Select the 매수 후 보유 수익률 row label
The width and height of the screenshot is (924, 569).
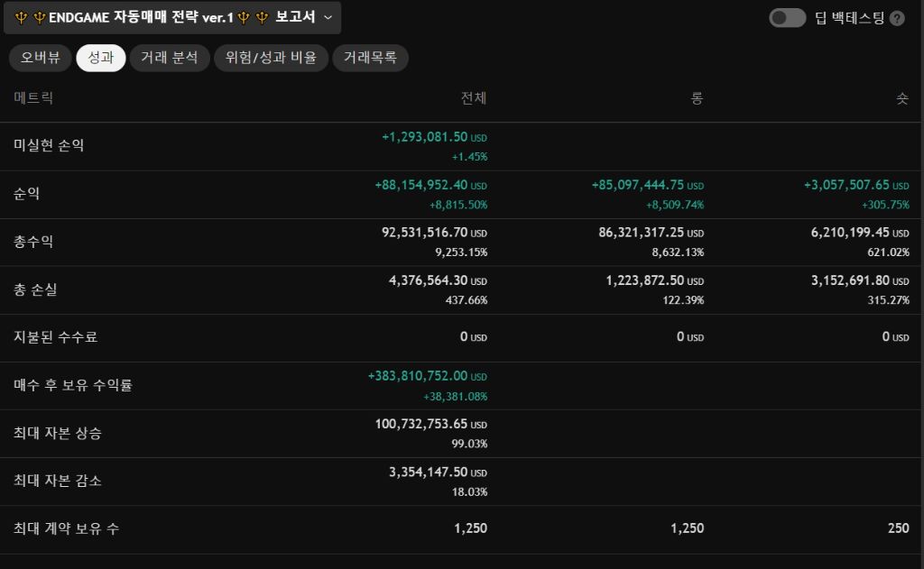(73, 385)
